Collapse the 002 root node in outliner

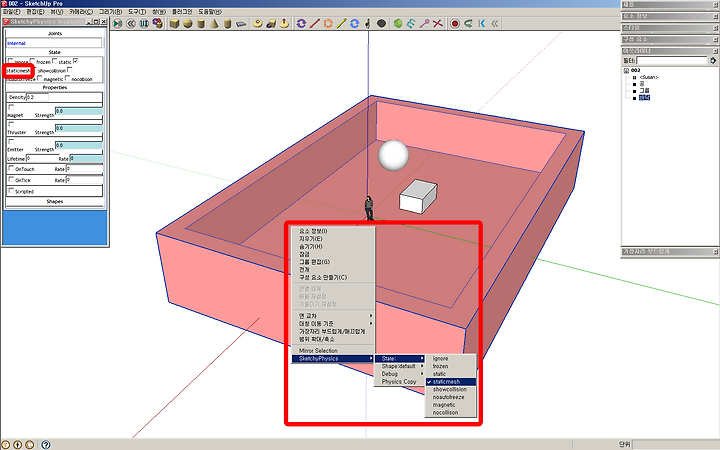click(626, 70)
